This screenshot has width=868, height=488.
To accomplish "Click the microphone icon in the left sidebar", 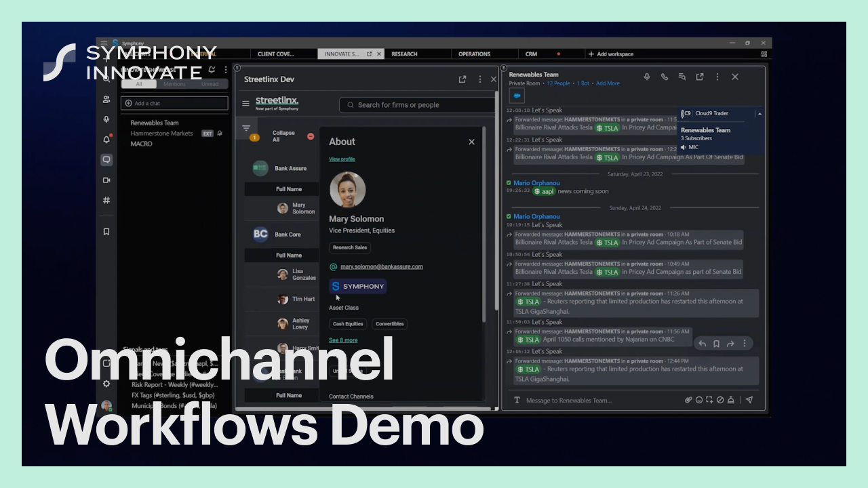I will [x=106, y=119].
